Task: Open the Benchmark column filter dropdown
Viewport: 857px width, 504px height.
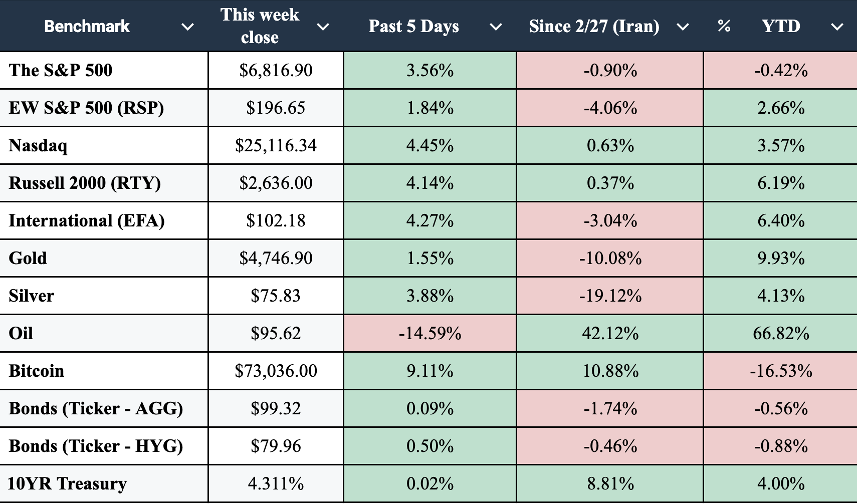Action: pyautogui.click(x=187, y=27)
